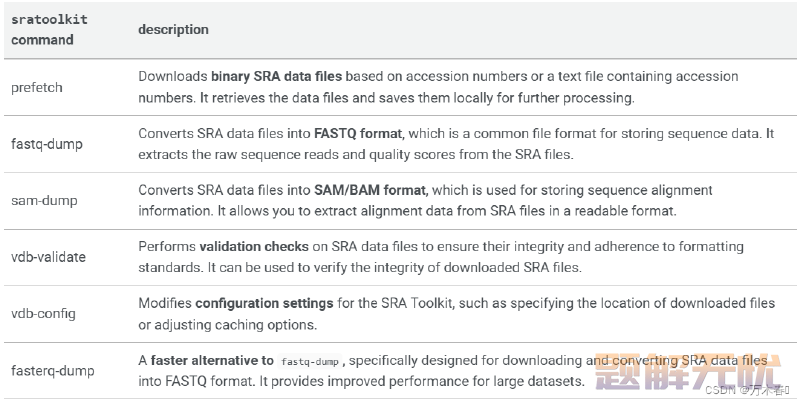800x403 pixels.
Task: Click the description column header
Action: (x=173, y=30)
